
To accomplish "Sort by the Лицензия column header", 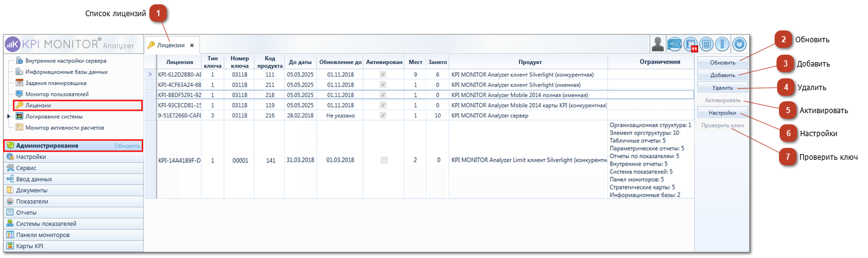I will point(179,62).
